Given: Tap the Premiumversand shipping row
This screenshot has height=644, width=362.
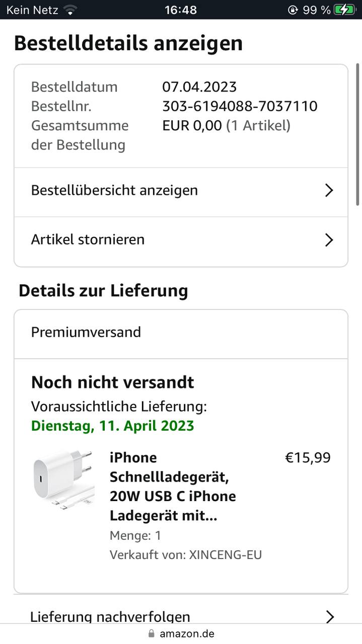Looking at the screenshot, I should [x=86, y=332].
